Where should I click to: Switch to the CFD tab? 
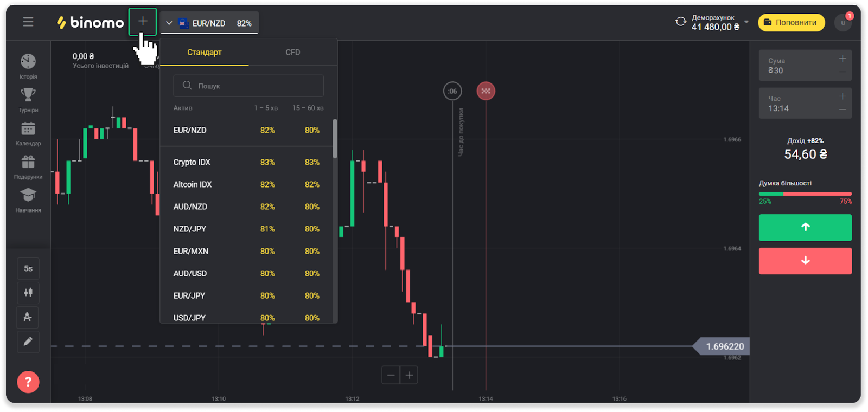coord(293,53)
